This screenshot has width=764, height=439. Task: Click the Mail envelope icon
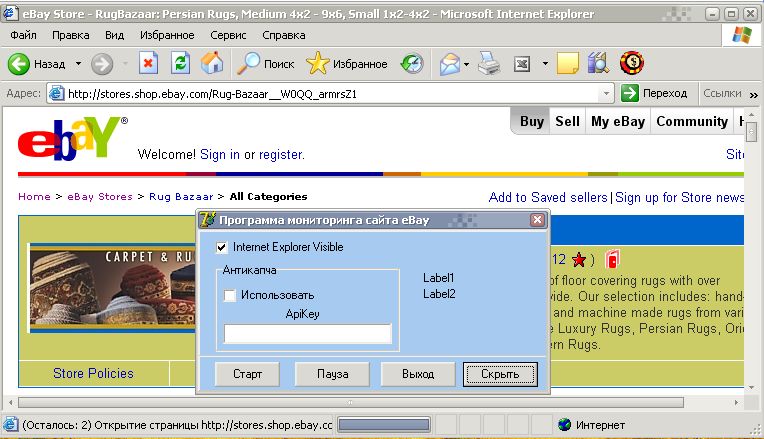pos(449,64)
